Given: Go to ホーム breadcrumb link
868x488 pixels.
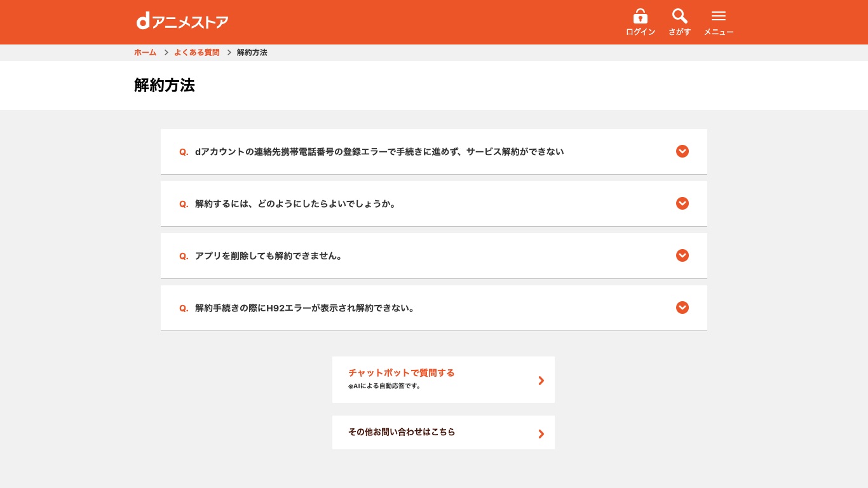Looking at the screenshot, I should [145, 53].
